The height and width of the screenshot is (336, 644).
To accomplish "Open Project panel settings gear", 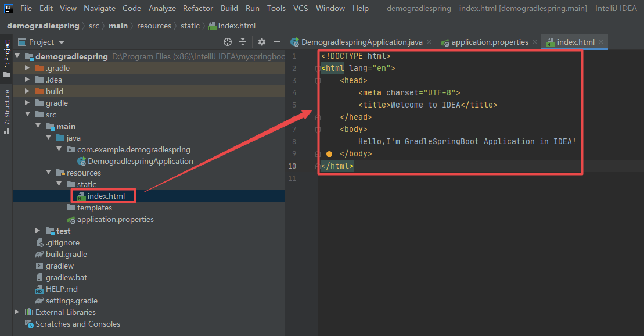I will point(262,42).
